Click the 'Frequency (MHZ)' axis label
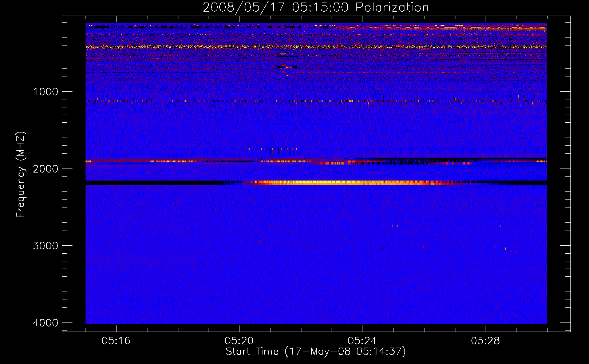 tap(21, 175)
